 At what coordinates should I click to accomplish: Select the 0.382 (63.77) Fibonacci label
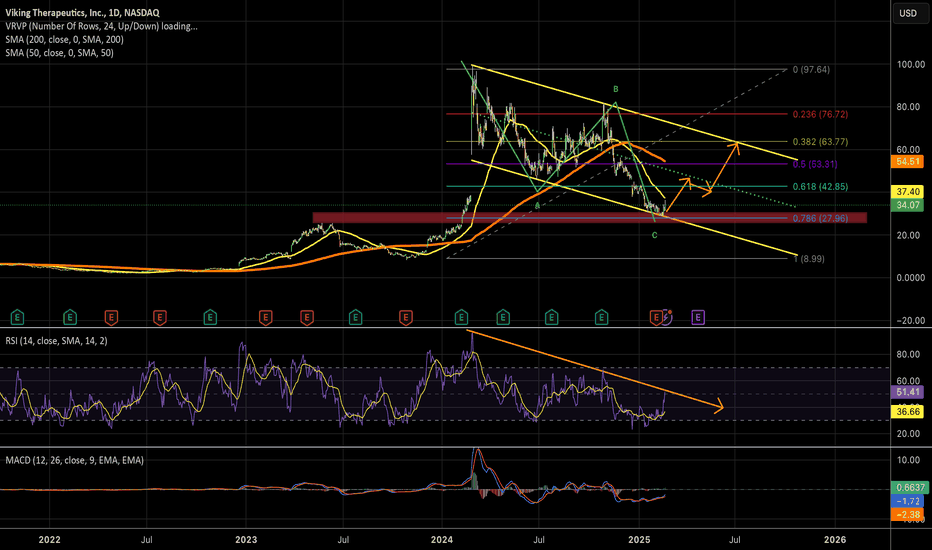tap(820, 142)
